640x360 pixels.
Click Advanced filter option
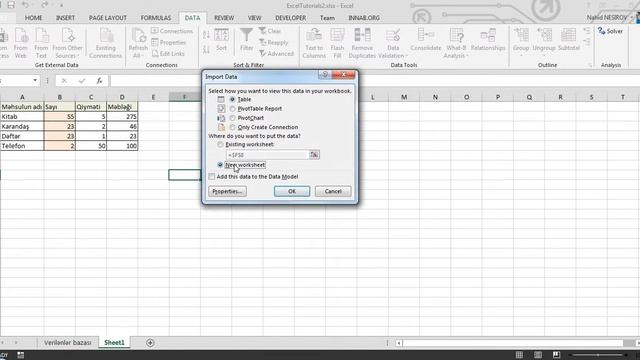tap(276, 53)
